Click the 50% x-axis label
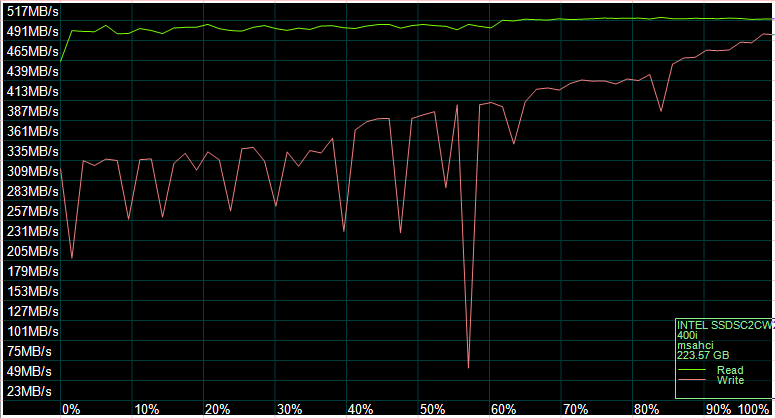 (432, 409)
